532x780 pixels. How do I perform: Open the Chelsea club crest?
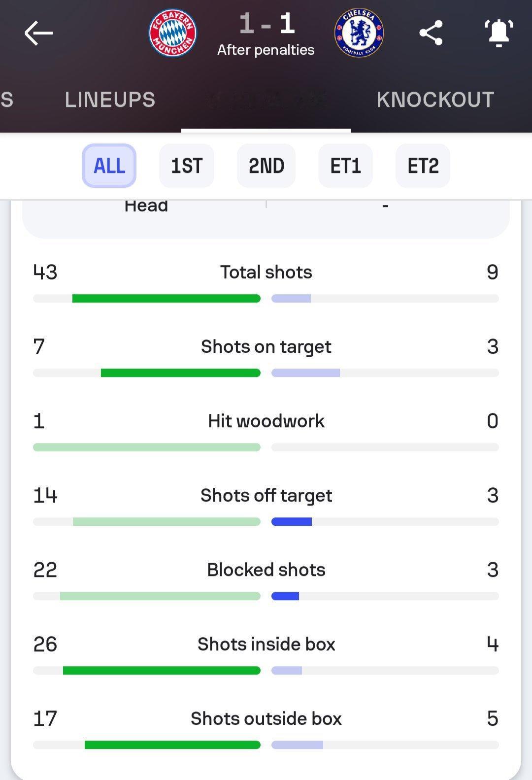coord(359,33)
